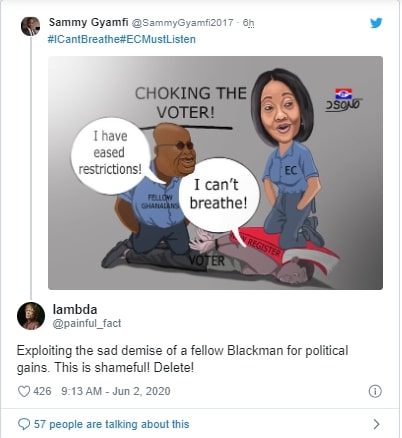Image resolution: width=402 pixels, height=438 pixels.
Task: Open the #ECMustListen hashtag
Action: [x=157, y=39]
